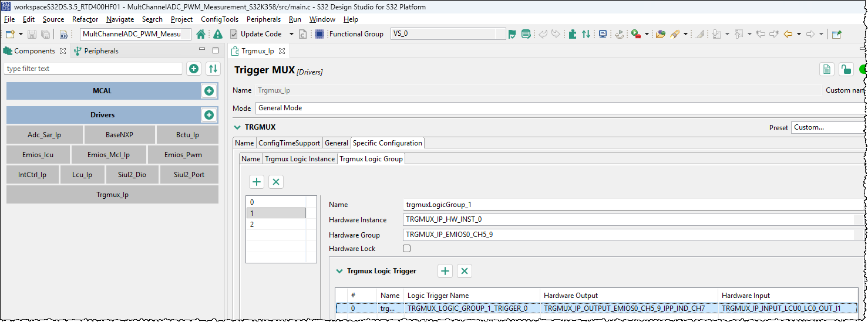Click the green flag icon after VS_0
This screenshot has height=322, width=868.
coord(512,34)
